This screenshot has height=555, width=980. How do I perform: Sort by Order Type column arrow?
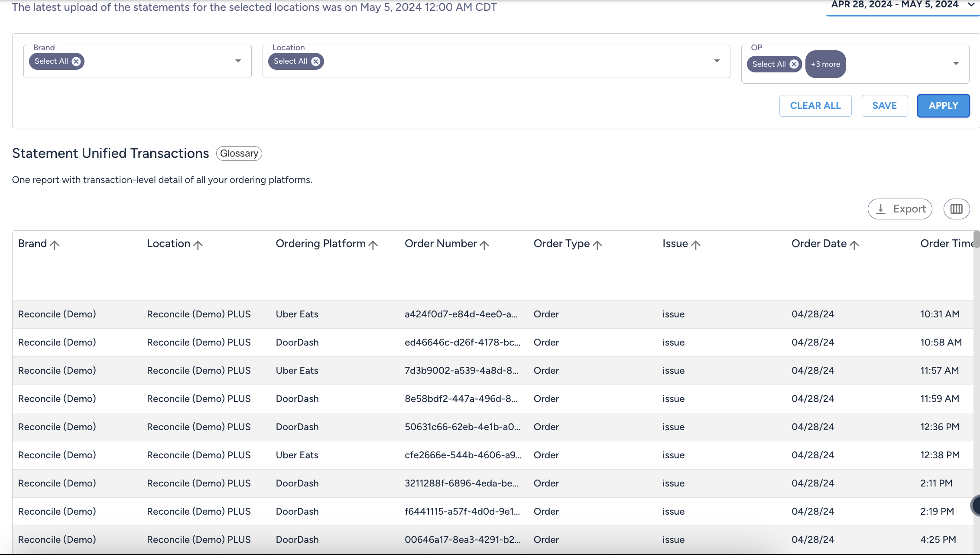pyautogui.click(x=597, y=245)
